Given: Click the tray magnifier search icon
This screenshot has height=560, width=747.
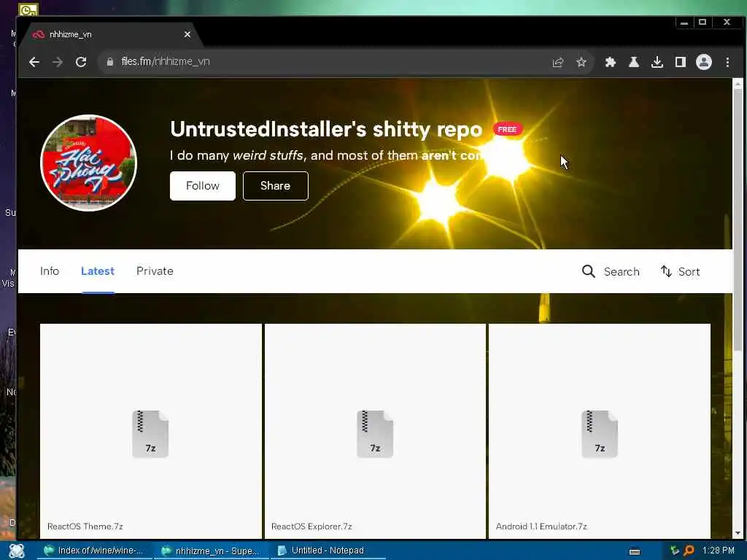Looking at the screenshot, I should click(689, 551).
